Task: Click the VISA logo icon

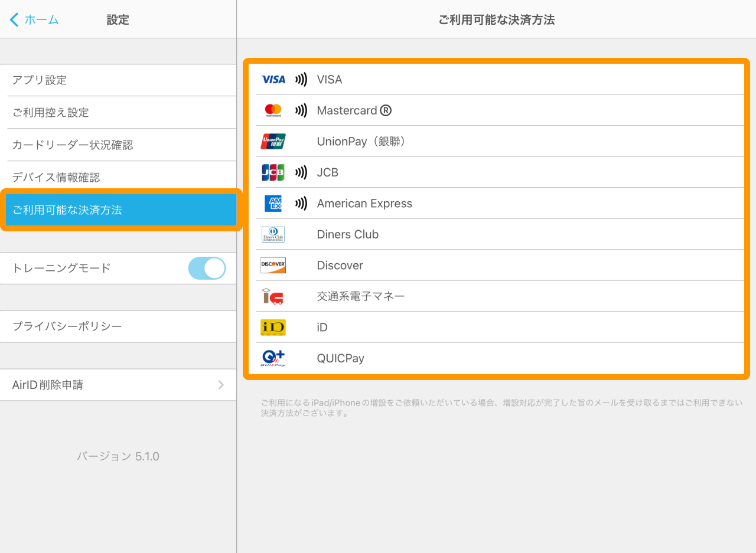Action: 273,80
